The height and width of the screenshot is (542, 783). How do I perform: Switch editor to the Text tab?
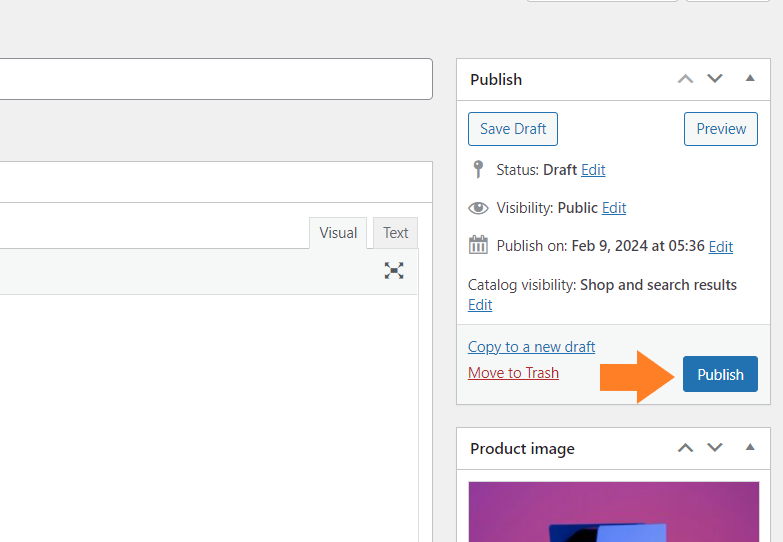[395, 233]
